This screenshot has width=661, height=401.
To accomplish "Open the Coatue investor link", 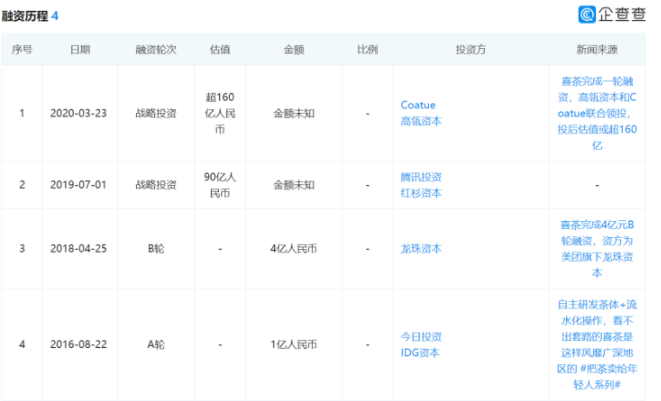I will [417, 104].
